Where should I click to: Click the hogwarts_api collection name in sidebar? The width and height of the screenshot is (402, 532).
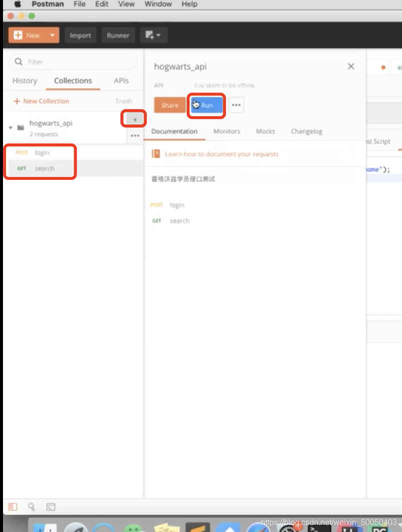51,123
